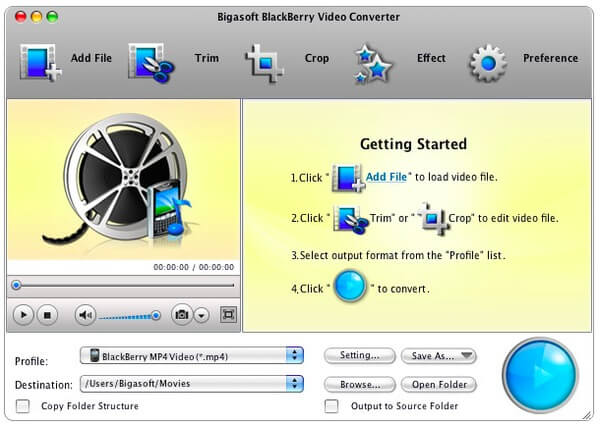Image resolution: width=600 pixels, height=425 pixels.
Task: Zoom window with green button
Action: pyautogui.click(x=52, y=16)
